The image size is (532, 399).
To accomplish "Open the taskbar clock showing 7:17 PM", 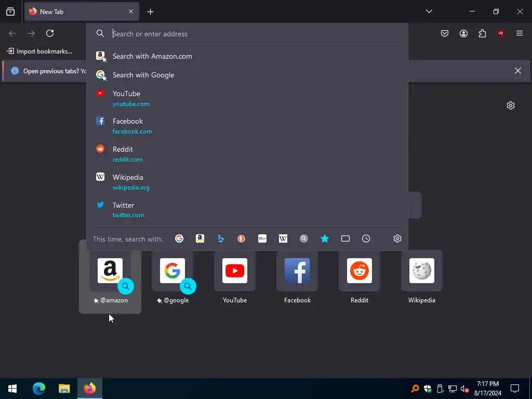I will tap(487, 389).
